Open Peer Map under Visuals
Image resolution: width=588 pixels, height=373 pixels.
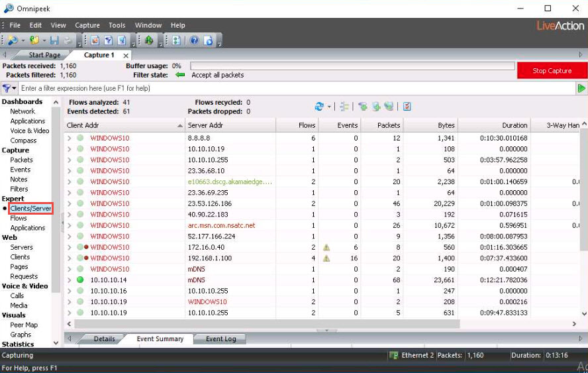pyautogui.click(x=24, y=325)
